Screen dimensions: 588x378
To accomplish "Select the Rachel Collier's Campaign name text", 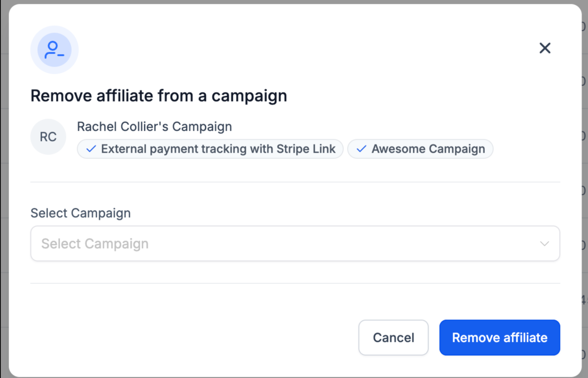I will point(154,127).
